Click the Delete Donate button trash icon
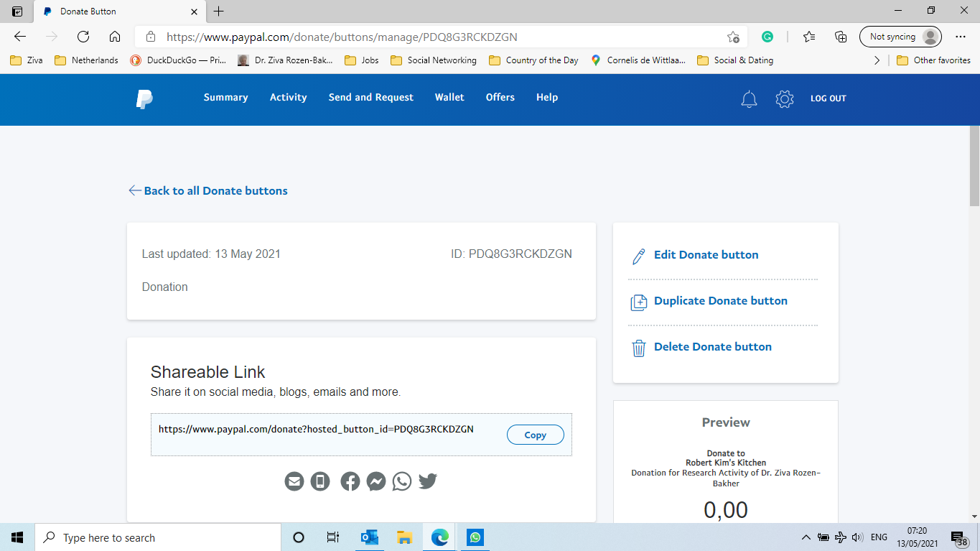Screen dimensions: 980x551 tap(638, 347)
